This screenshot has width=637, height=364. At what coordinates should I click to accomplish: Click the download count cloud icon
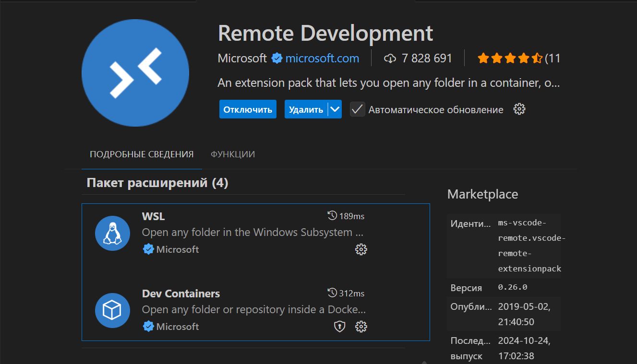[390, 59]
